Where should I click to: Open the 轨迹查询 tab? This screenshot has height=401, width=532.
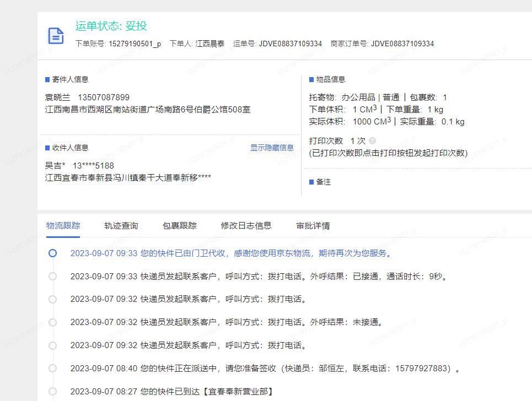pyautogui.click(x=121, y=226)
